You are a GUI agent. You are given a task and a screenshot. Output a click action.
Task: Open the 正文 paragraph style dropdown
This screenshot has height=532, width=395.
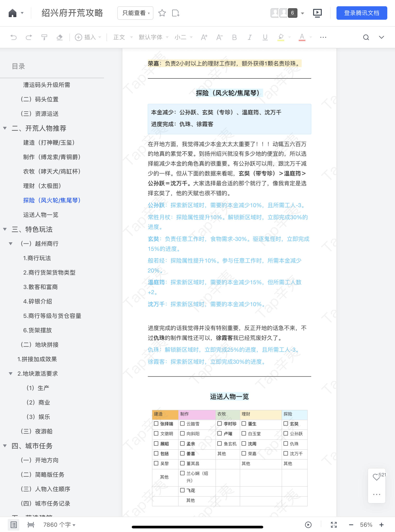(x=123, y=37)
